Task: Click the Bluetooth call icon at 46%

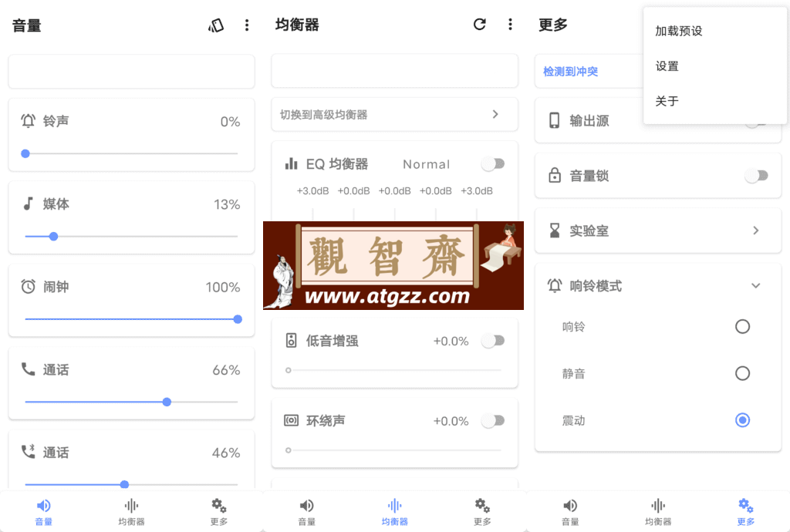Action: pos(29,452)
